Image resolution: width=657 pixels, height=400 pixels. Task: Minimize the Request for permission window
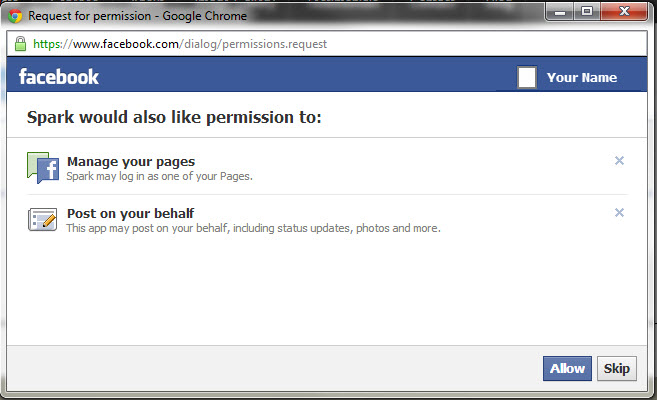560,12
